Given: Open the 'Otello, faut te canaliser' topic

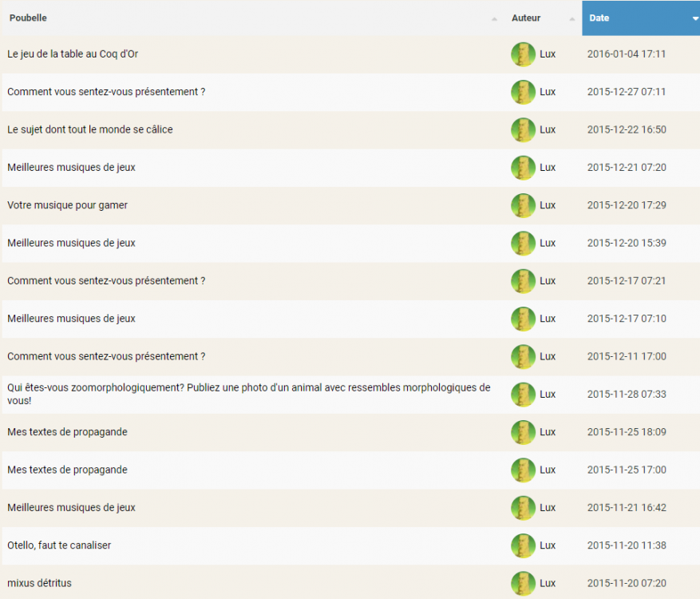Looking at the screenshot, I should coord(59,545).
